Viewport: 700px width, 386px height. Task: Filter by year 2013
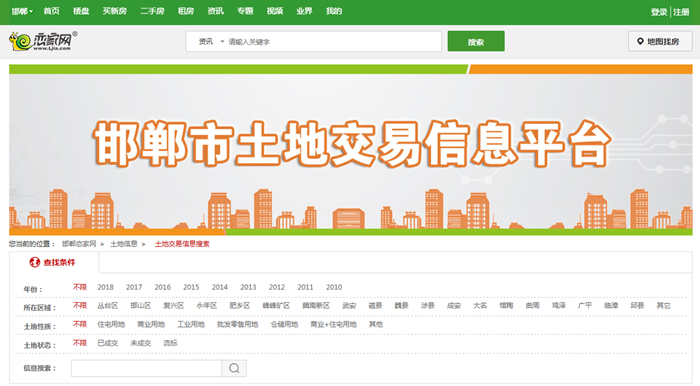248,287
